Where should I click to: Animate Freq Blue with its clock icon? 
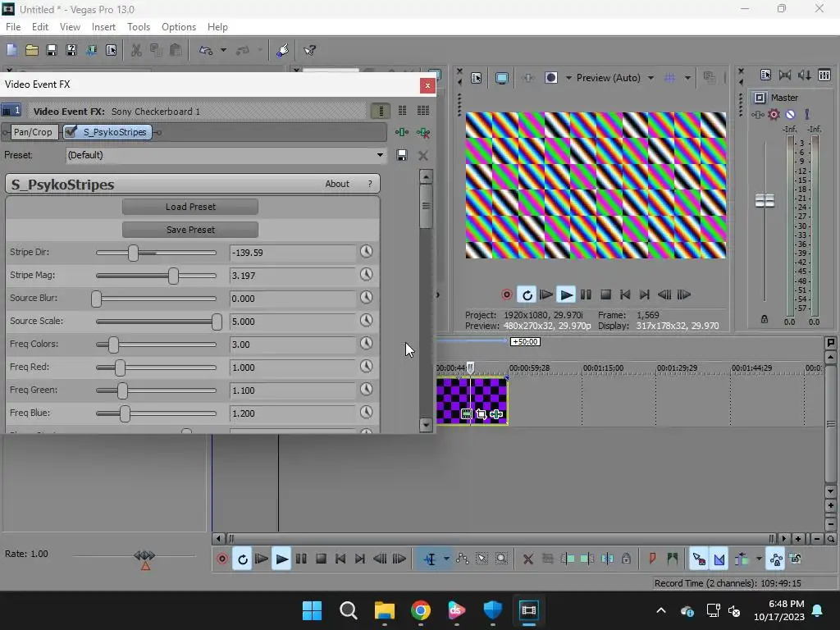click(x=367, y=412)
